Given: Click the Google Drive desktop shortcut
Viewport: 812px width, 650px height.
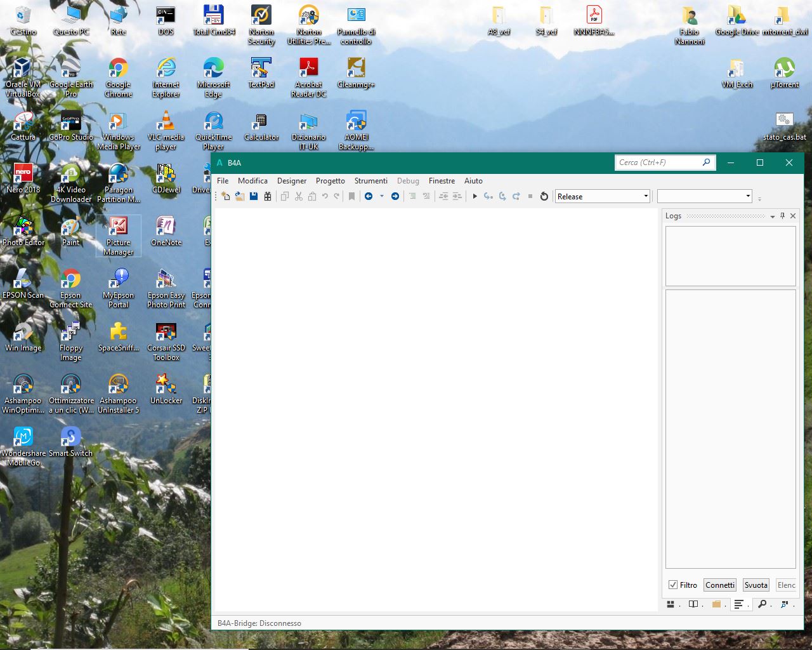Looking at the screenshot, I should (737, 20).
